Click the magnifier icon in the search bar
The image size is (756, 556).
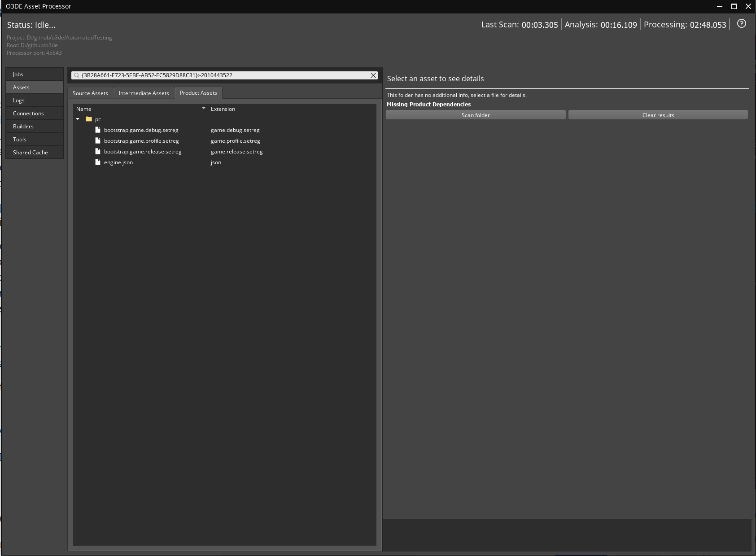pyautogui.click(x=76, y=75)
